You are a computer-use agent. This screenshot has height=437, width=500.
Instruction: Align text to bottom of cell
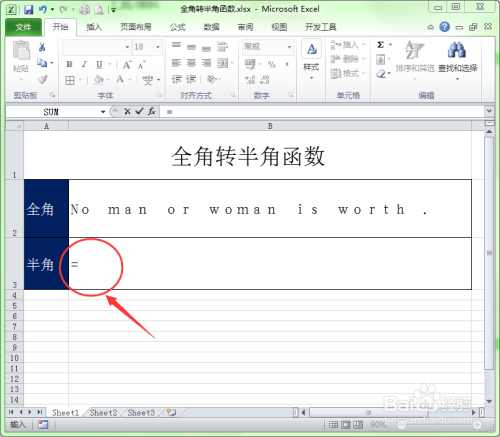[x=206, y=49]
